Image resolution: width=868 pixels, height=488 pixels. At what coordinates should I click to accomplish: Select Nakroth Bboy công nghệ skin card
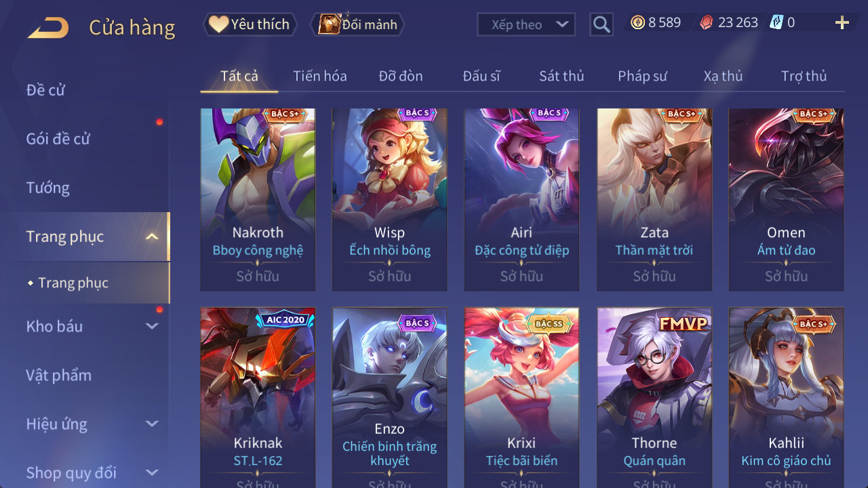coord(258,200)
